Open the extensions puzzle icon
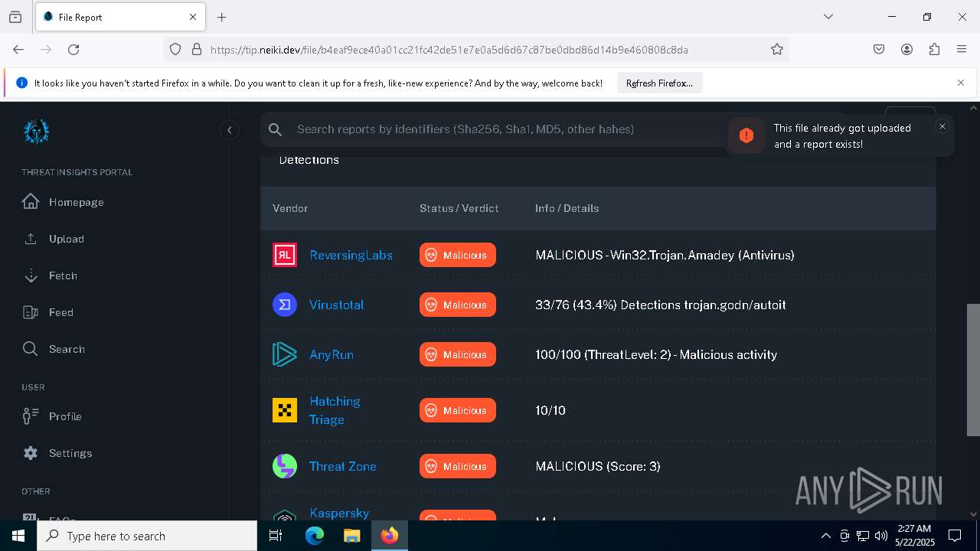 tap(934, 49)
